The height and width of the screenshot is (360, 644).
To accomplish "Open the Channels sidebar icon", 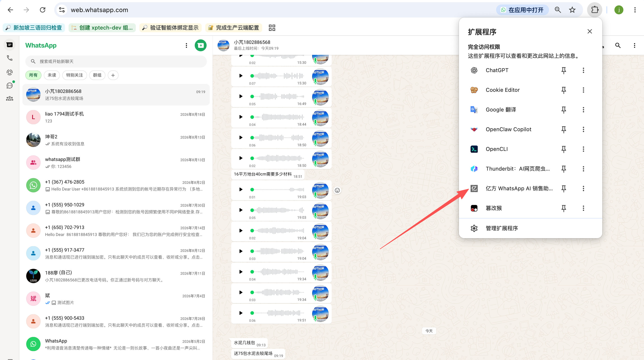I will (9, 86).
